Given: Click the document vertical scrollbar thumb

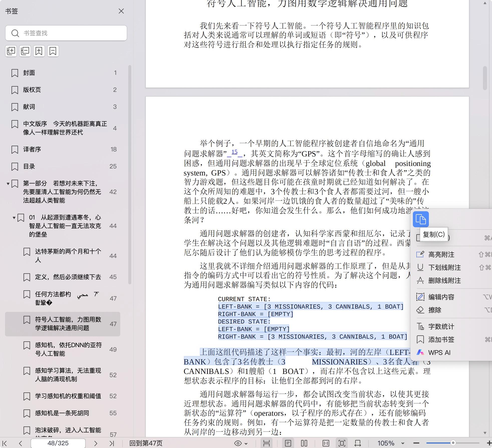Looking at the screenshot, I should [x=485, y=78].
